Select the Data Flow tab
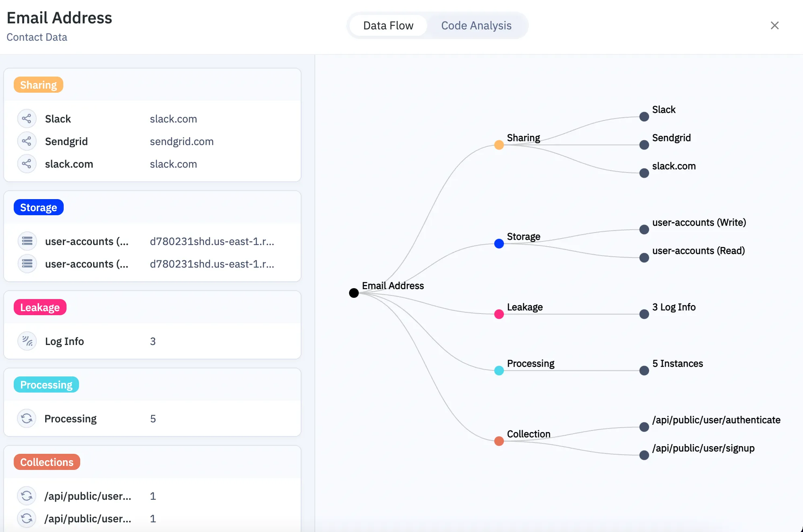Viewport: 803px width, 532px height. pos(388,25)
